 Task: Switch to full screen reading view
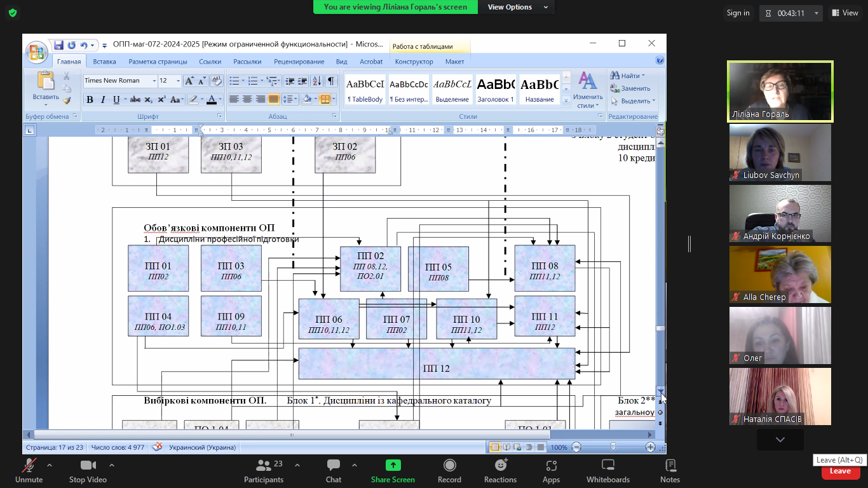(506, 447)
